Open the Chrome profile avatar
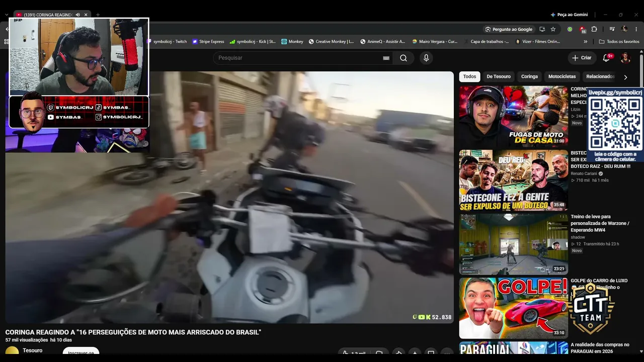The width and height of the screenshot is (644, 362). (624, 29)
